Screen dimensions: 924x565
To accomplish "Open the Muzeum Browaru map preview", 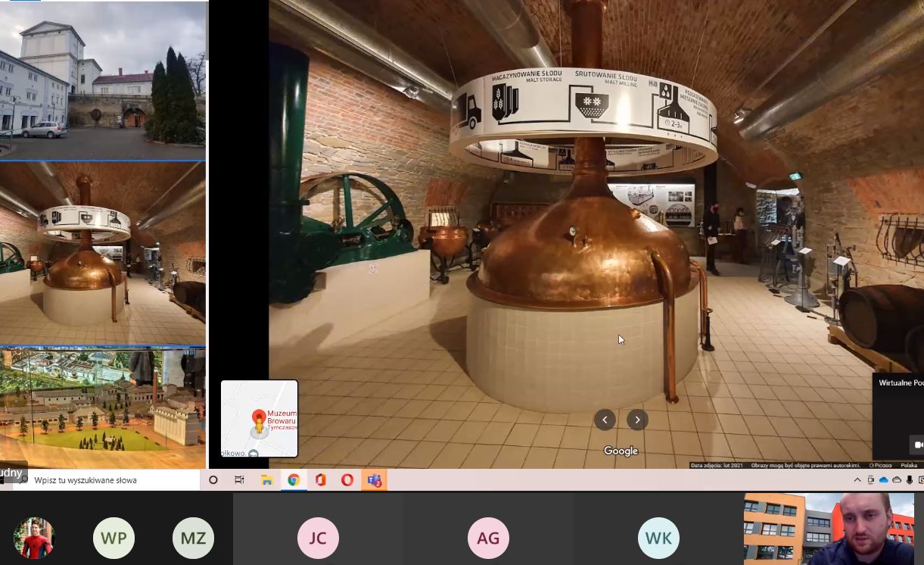I will pyautogui.click(x=260, y=419).
